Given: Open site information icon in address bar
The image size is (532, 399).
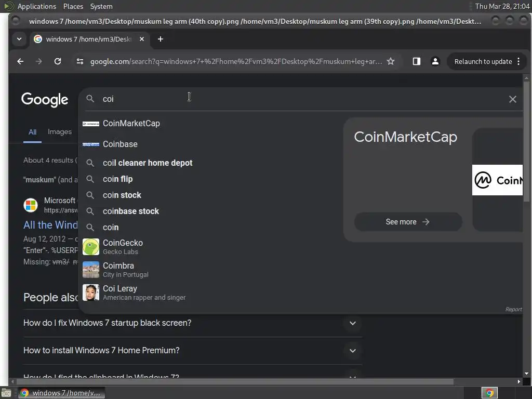Looking at the screenshot, I should pyautogui.click(x=80, y=61).
